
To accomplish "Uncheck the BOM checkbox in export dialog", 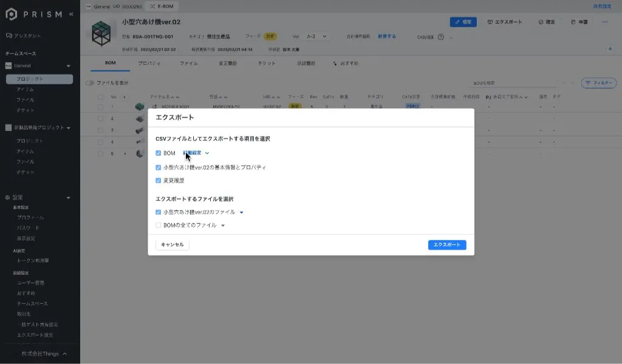I will (x=159, y=153).
